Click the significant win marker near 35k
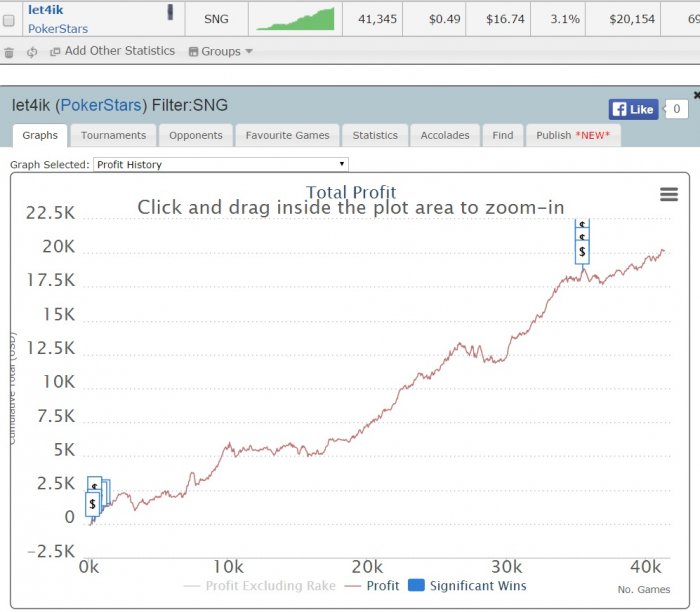 pos(582,251)
